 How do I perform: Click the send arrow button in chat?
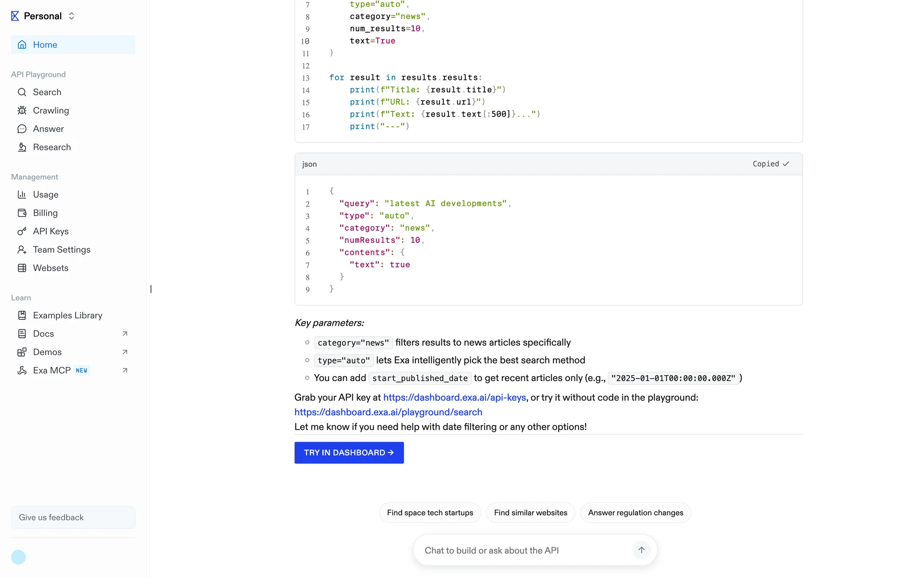[x=641, y=550]
